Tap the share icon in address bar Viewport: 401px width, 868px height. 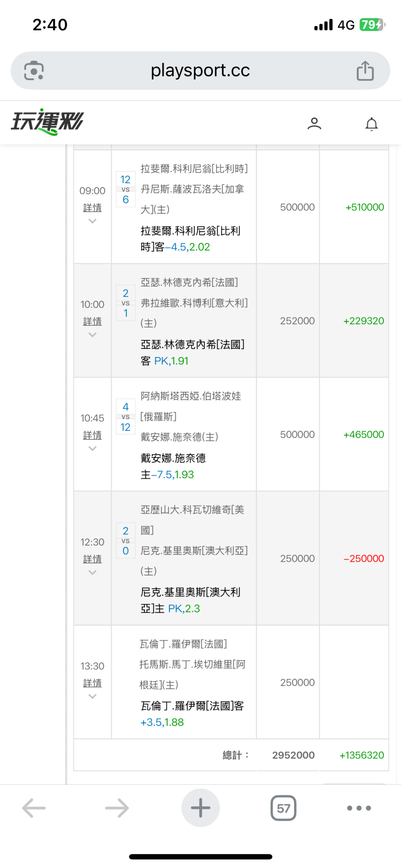click(x=365, y=71)
